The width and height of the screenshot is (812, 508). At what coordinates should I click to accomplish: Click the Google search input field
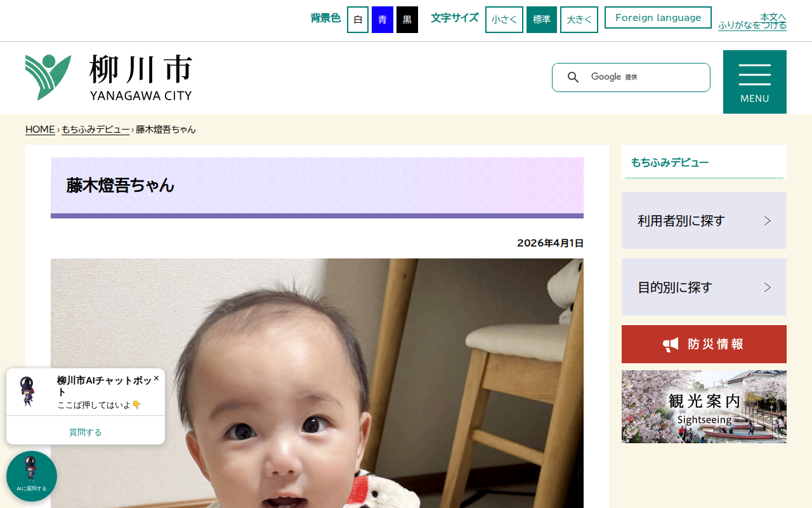[x=647, y=77]
